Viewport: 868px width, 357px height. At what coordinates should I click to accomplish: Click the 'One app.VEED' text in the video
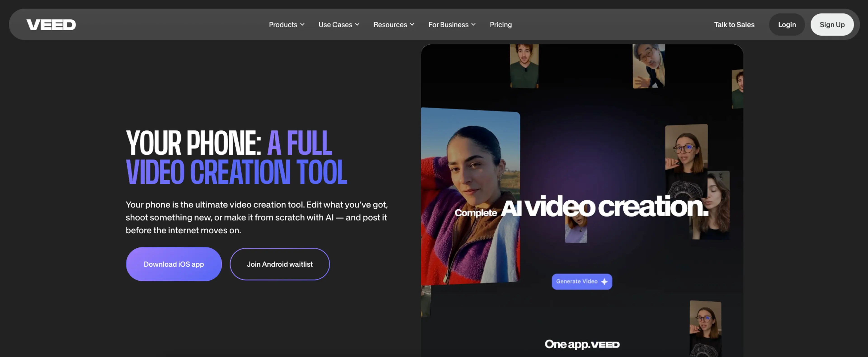coord(582,344)
